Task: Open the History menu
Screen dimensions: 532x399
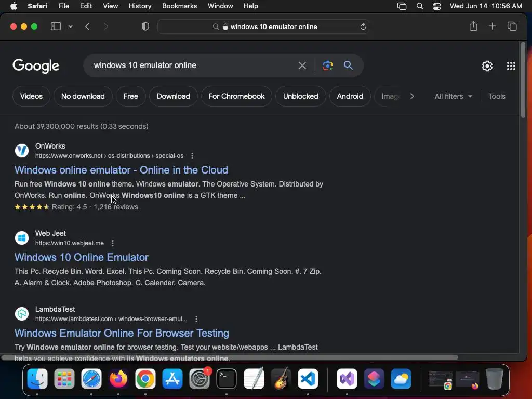Action: coord(140,6)
